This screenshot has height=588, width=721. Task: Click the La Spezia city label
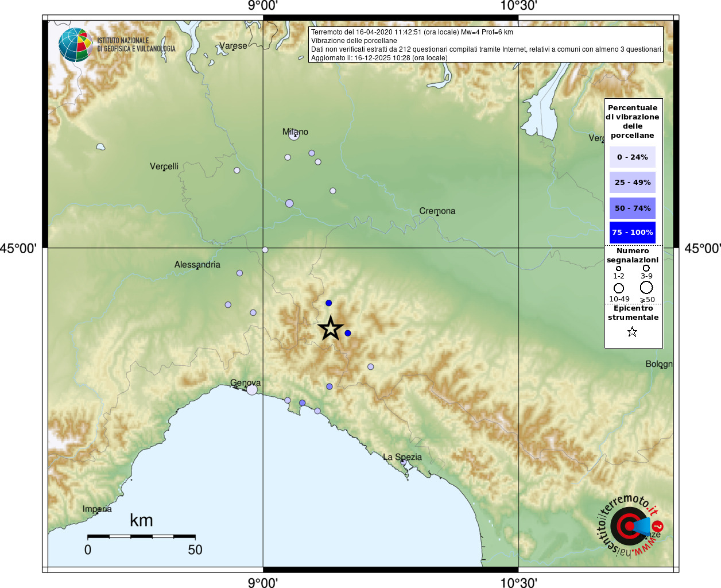click(x=402, y=457)
